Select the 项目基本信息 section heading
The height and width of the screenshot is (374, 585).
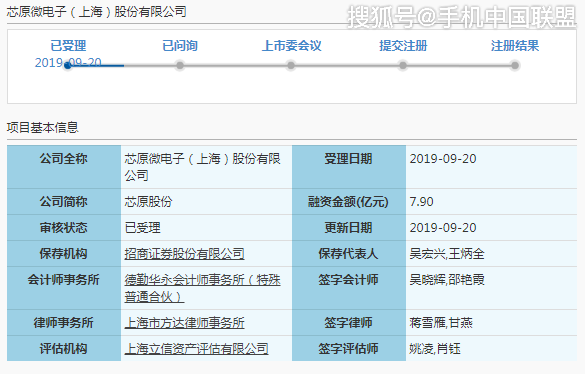coord(43,128)
